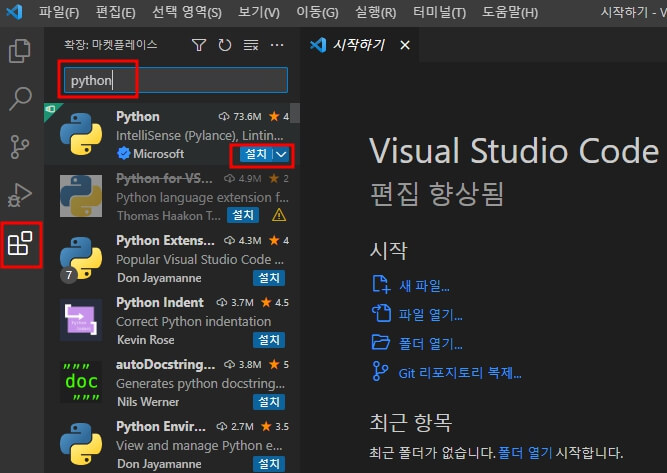Filter extensions using the funnel icon
The height and width of the screenshot is (473, 667).
pyautogui.click(x=199, y=45)
